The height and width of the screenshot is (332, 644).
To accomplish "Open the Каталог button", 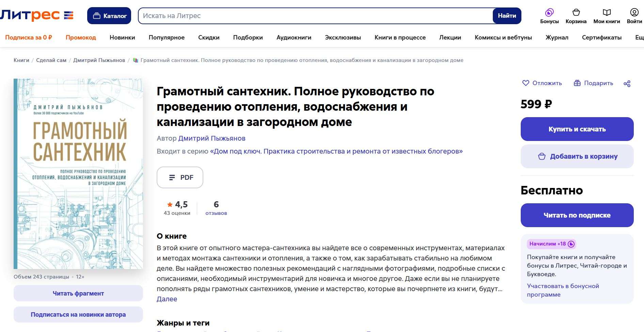I will 109,16.
